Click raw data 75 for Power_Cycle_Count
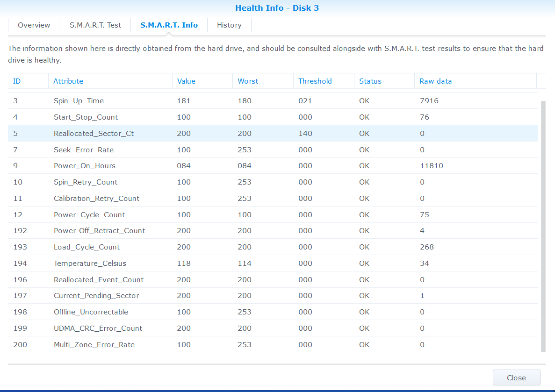Image resolution: width=555 pixels, height=392 pixels. pyautogui.click(x=425, y=215)
